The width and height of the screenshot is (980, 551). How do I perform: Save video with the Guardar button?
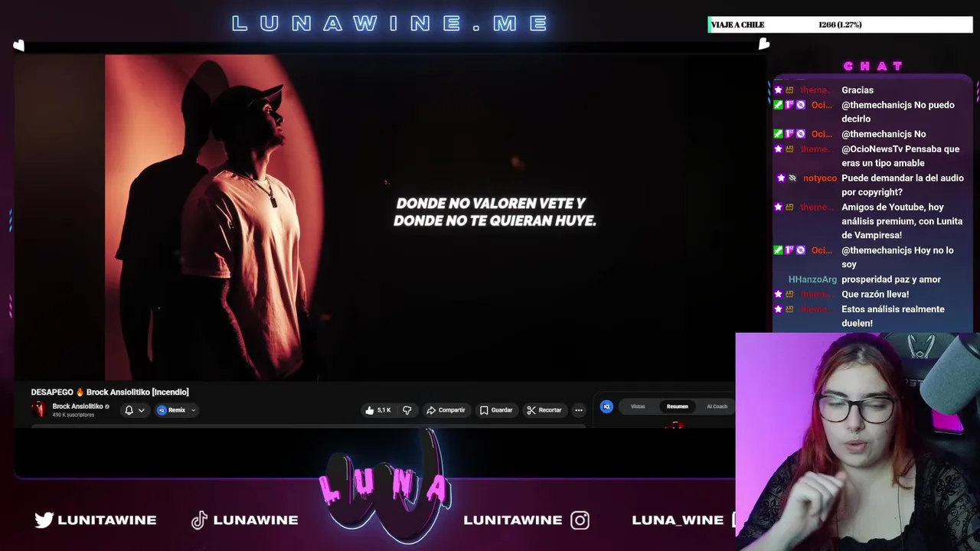[496, 410]
